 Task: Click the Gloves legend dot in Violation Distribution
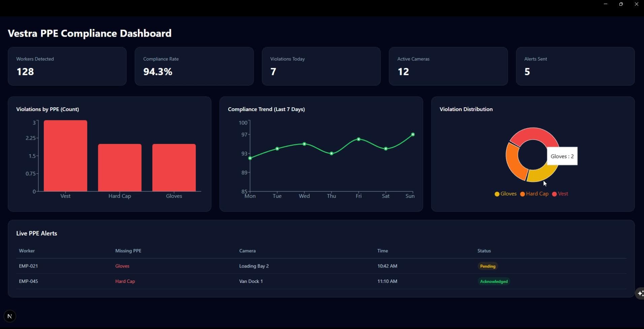click(497, 194)
